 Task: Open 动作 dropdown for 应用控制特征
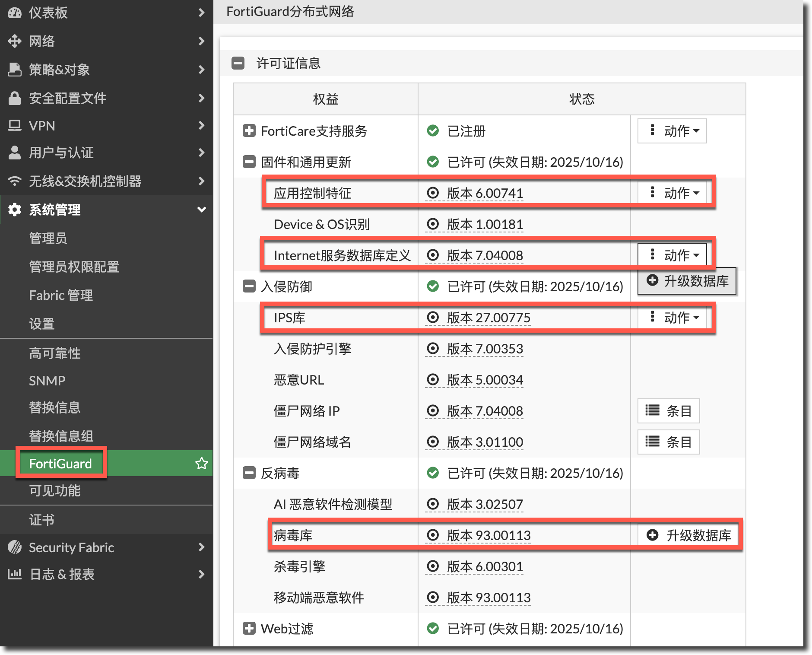pyautogui.click(x=672, y=193)
